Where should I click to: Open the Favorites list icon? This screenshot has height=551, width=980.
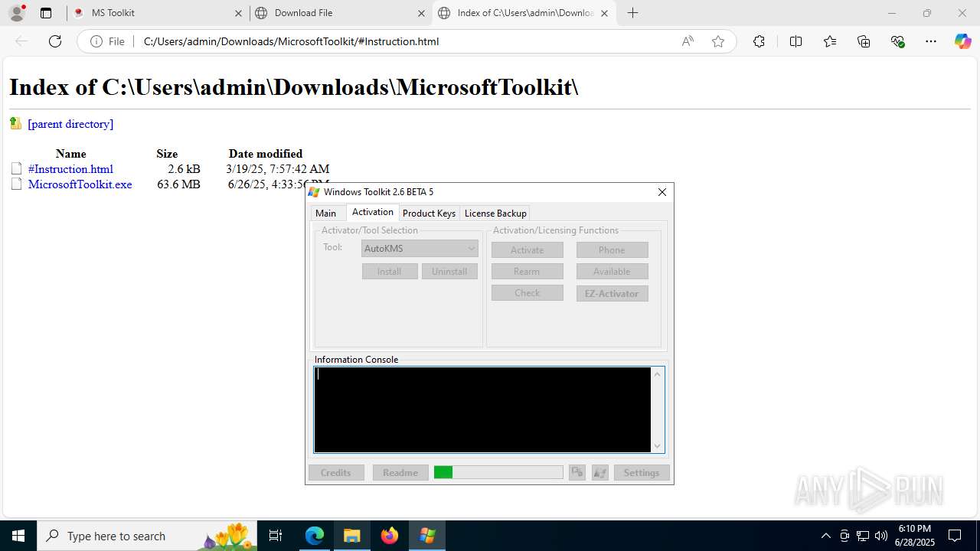point(830,41)
